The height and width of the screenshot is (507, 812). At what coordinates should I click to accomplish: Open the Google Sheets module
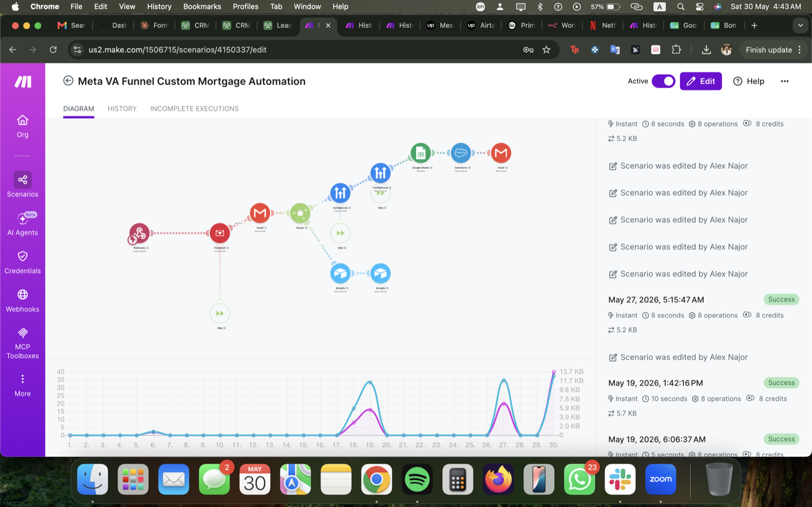coord(421,153)
